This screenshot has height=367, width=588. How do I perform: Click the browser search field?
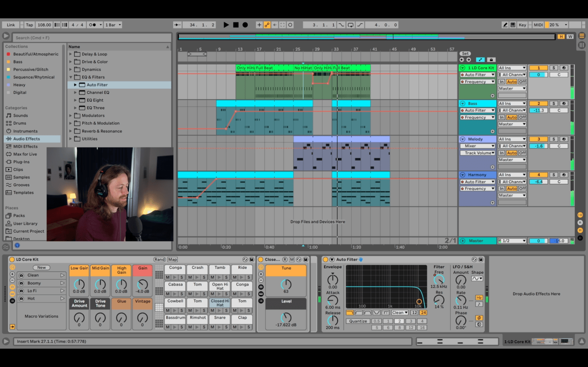(93, 38)
